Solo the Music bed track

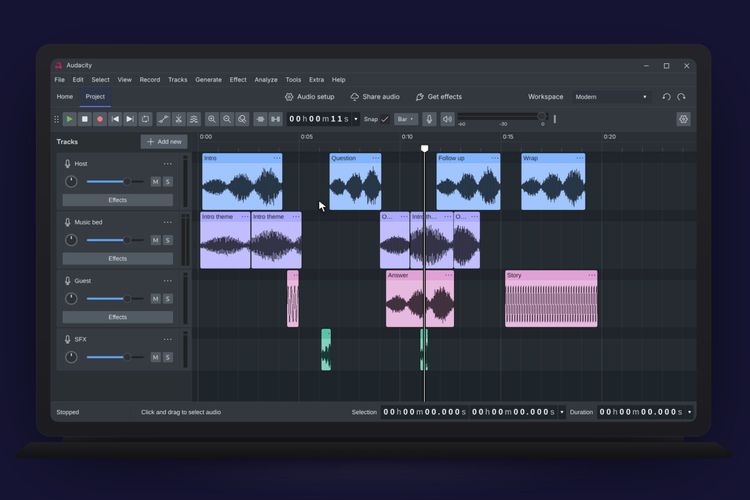pos(168,240)
